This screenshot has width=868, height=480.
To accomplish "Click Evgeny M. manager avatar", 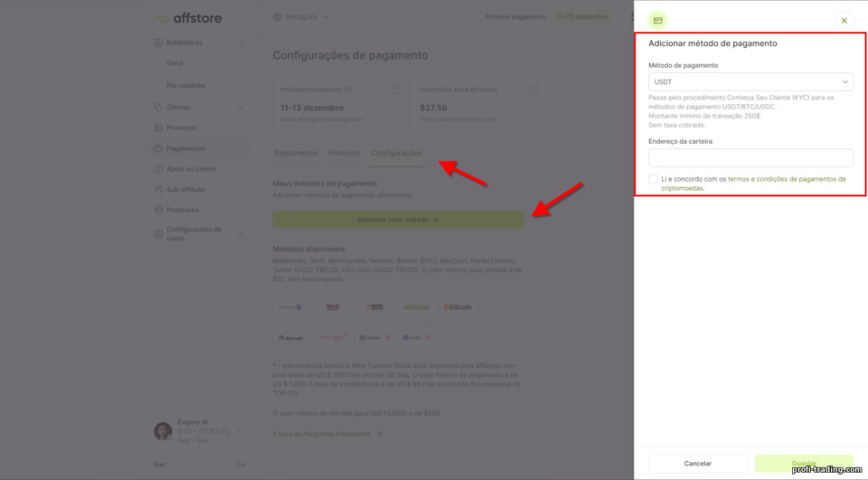I will click(163, 430).
